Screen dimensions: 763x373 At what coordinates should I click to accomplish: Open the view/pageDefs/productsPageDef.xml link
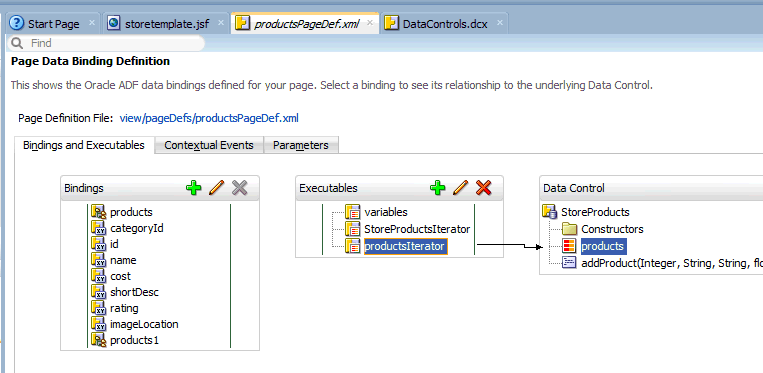coord(209,118)
